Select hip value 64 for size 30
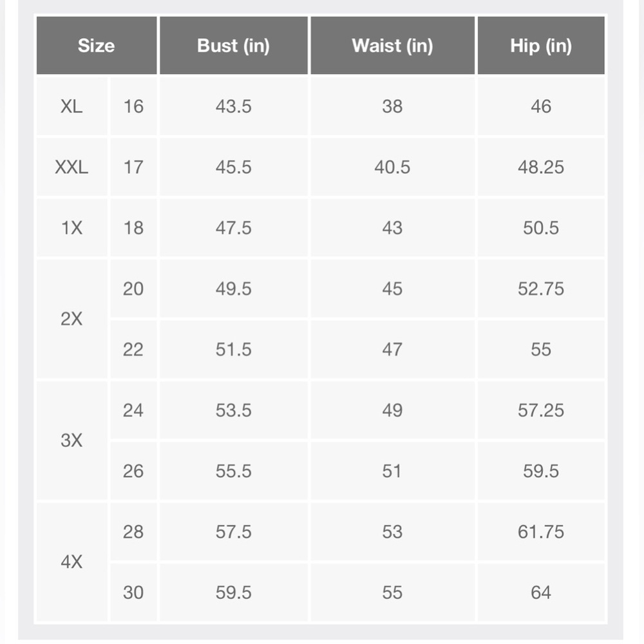Image resolution: width=644 pixels, height=644 pixels. pyautogui.click(x=541, y=592)
